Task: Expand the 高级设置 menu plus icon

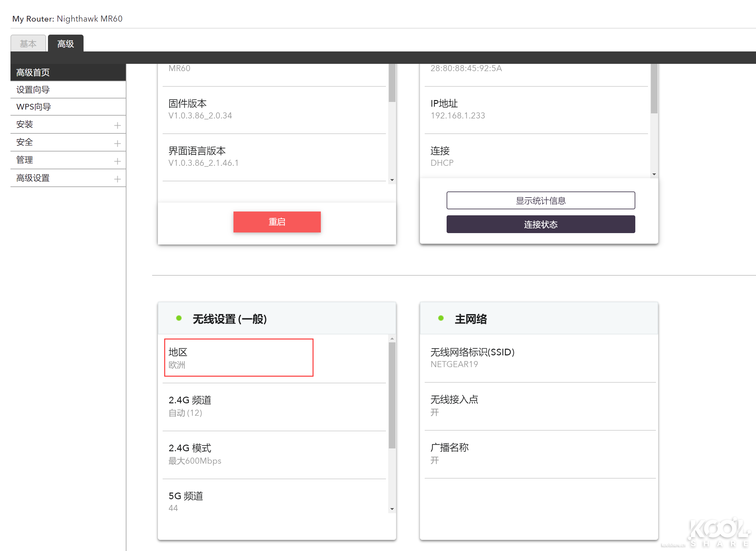Action: pyautogui.click(x=117, y=179)
